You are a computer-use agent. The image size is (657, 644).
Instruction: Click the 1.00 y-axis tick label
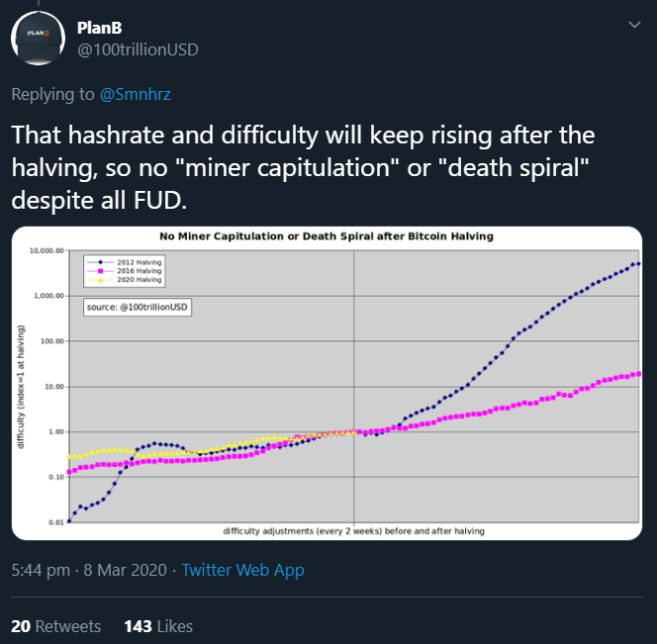pos(52,431)
